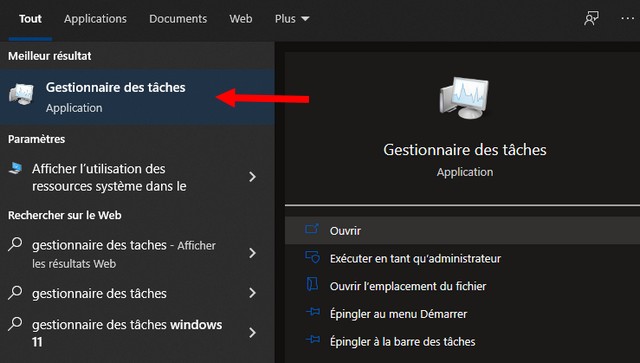Choose Épingler à la barre des tâches

coord(402,341)
